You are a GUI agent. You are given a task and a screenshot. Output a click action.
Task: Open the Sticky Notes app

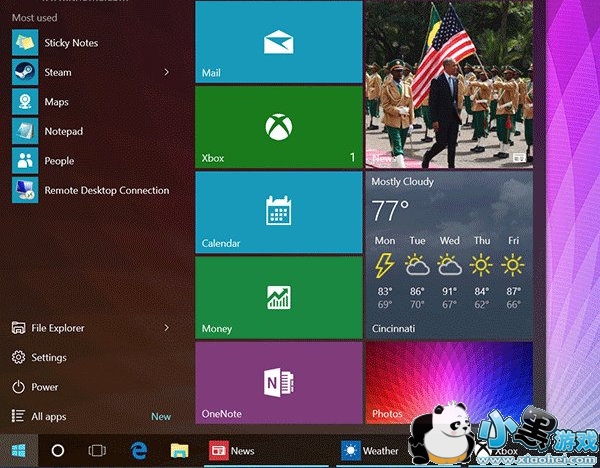point(70,43)
